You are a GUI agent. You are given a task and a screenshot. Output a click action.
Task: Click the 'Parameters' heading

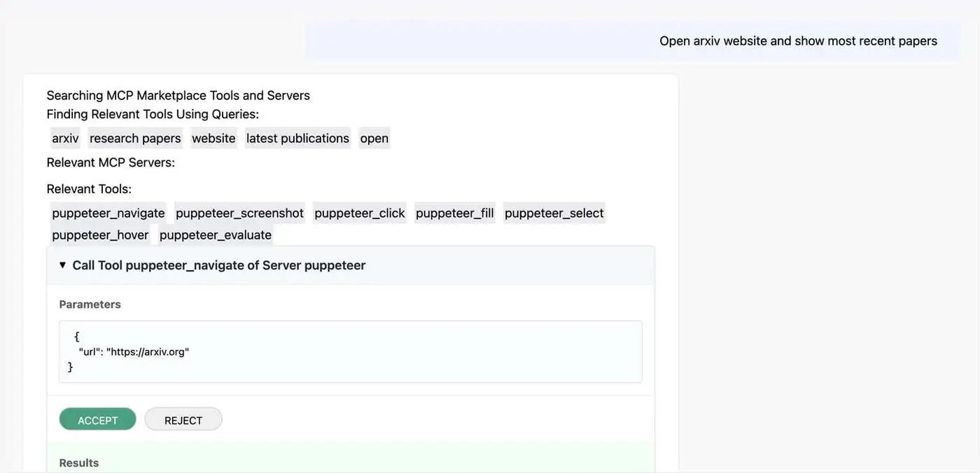tap(90, 304)
